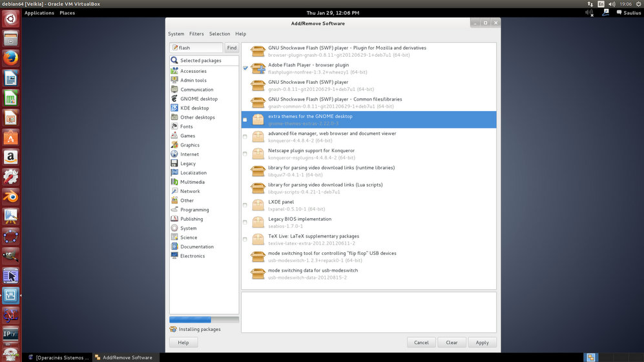Select the Internet category icon
Viewport: 644px width, 362px height.
click(174, 154)
